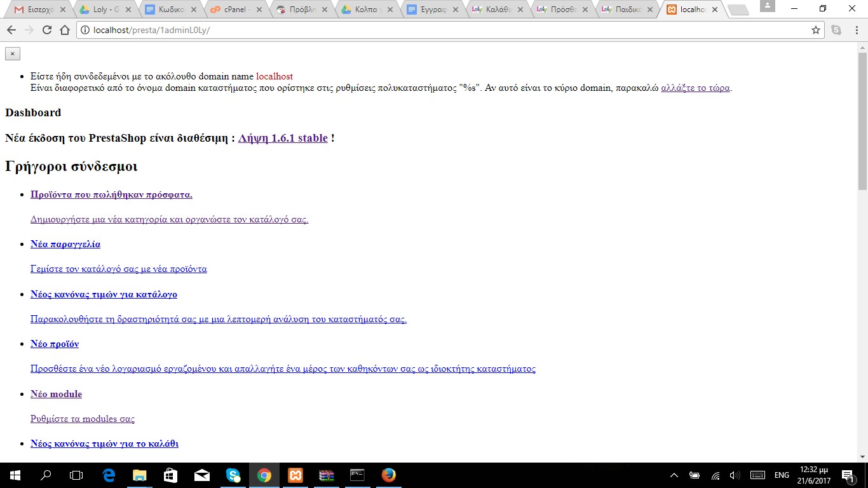
Task: Open 'Προϊόντα που πωλήθηκαν πρόσφατα.' quick link
Action: tap(111, 194)
